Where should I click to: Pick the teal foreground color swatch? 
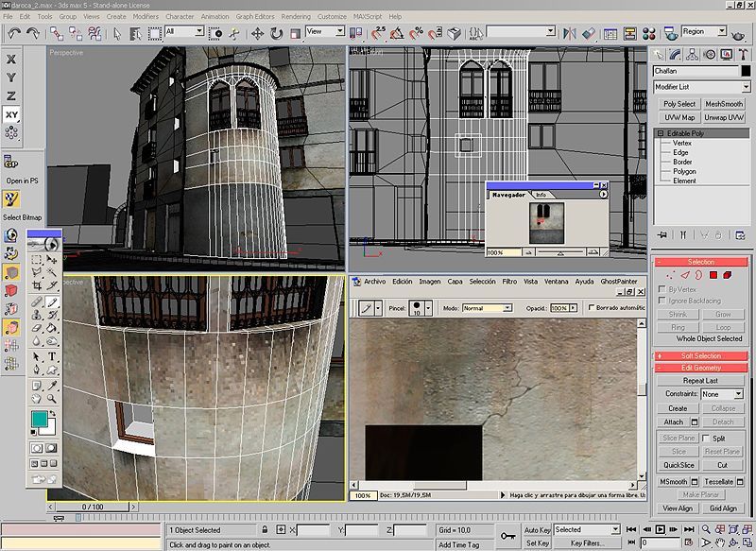click(39, 417)
